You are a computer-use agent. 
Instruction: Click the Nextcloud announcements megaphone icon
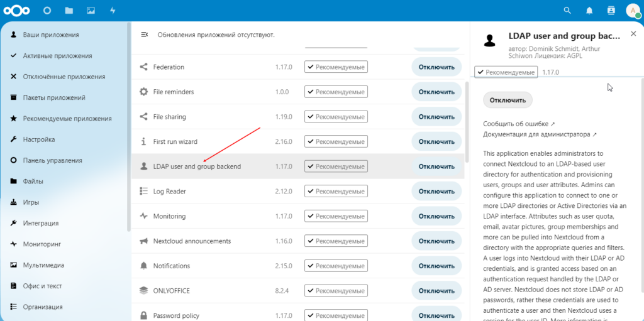tap(143, 241)
